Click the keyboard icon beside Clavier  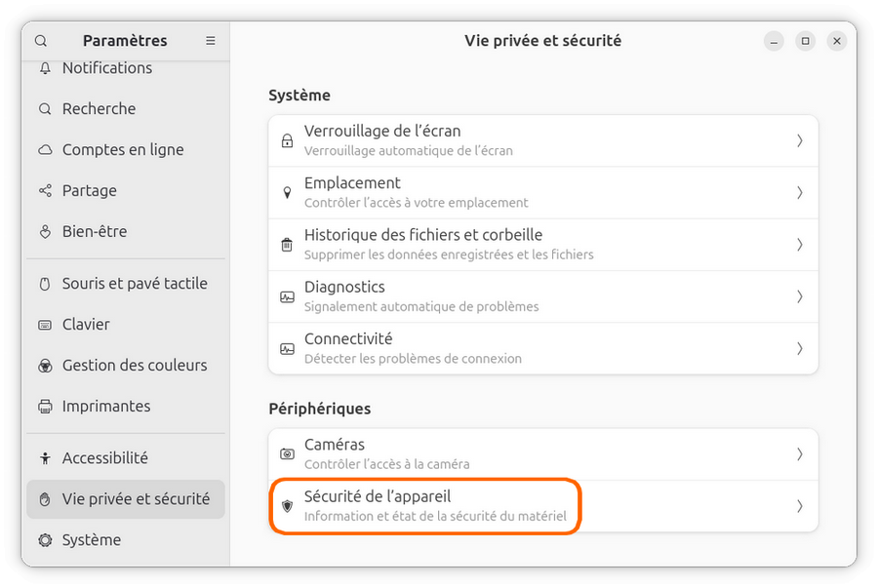(45, 325)
